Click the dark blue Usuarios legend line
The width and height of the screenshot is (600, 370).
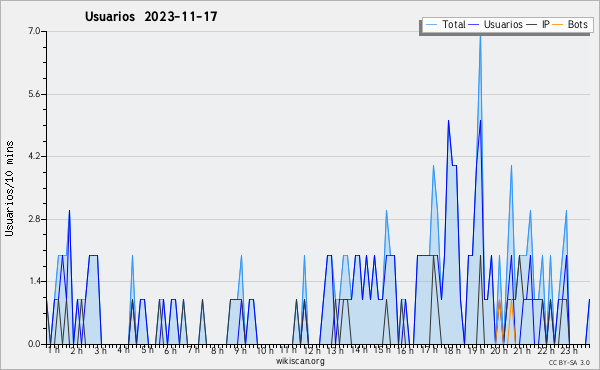point(474,25)
